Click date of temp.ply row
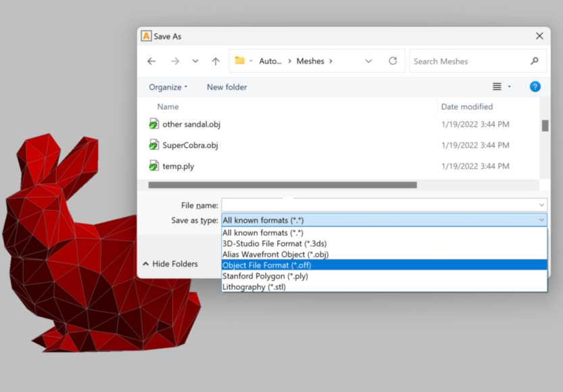Viewport: 563px width, 392px height. coord(475,166)
